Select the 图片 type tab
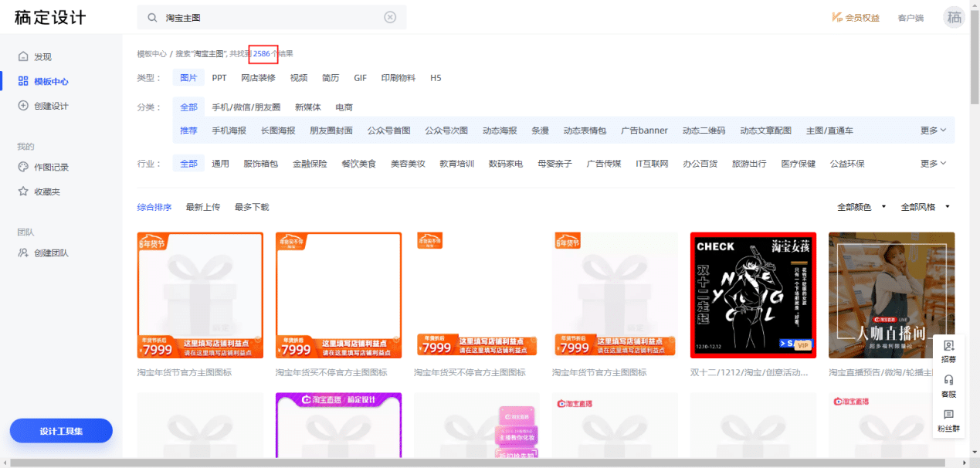The height and width of the screenshot is (468, 980). coord(188,78)
